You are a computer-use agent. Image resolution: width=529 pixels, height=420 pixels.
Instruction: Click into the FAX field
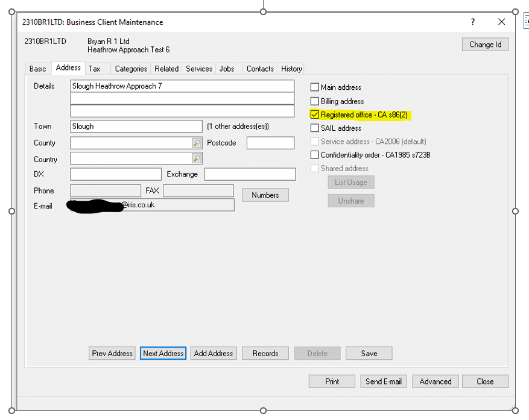[198, 190]
